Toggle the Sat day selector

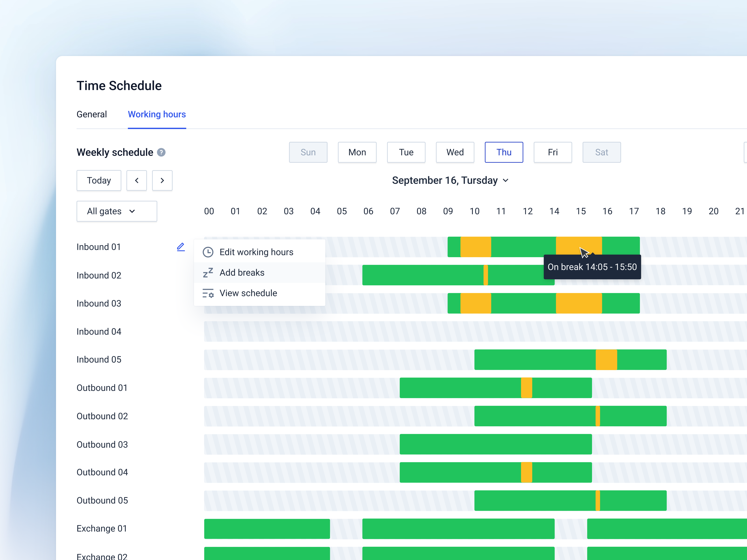[601, 153]
